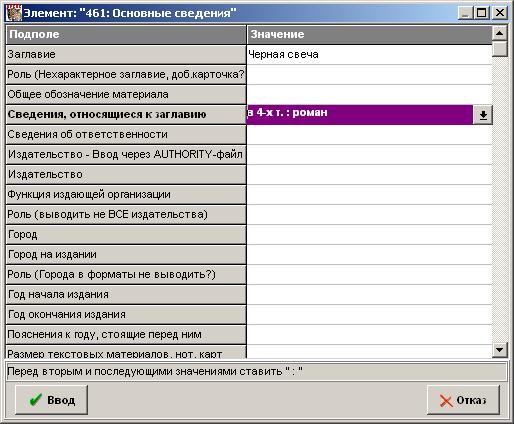Select Общее обозначение материала row
The height and width of the screenshot is (424, 514).
pyautogui.click(x=126, y=94)
